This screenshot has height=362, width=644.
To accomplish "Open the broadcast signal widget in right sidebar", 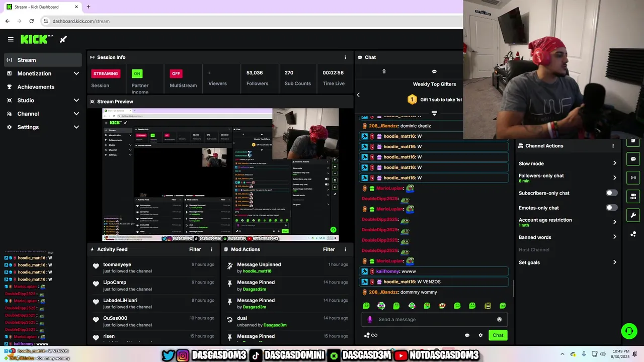I will 633,177.
